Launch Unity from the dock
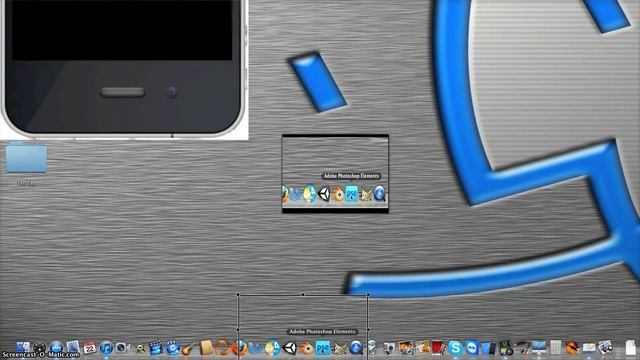The height and width of the screenshot is (360, 640). coord(289,348)
